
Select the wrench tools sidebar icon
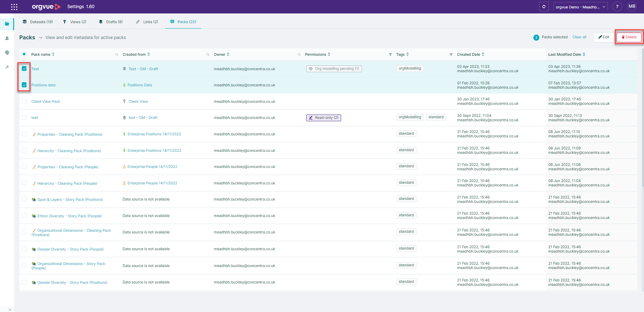(7, 67)
